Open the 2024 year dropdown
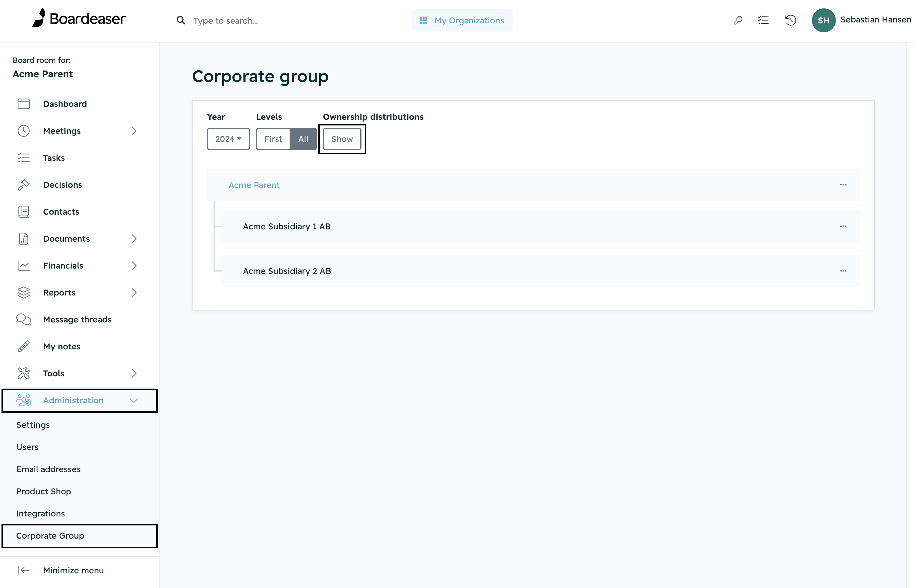 [x=228, y=139]
